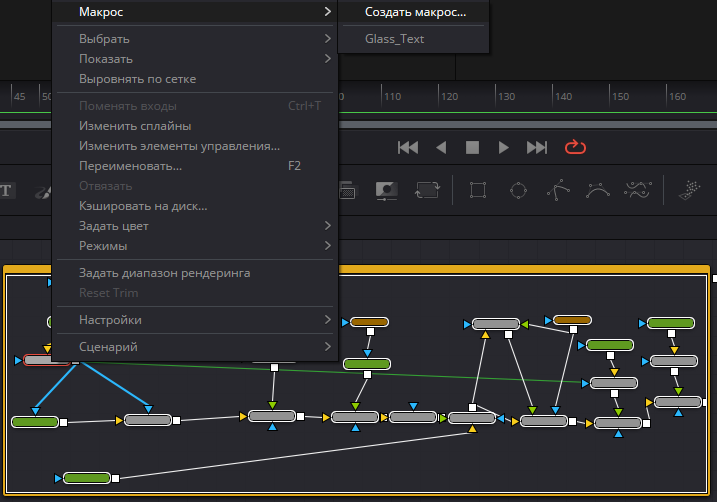Add a B-Spline mask tool

click(598, 190)
